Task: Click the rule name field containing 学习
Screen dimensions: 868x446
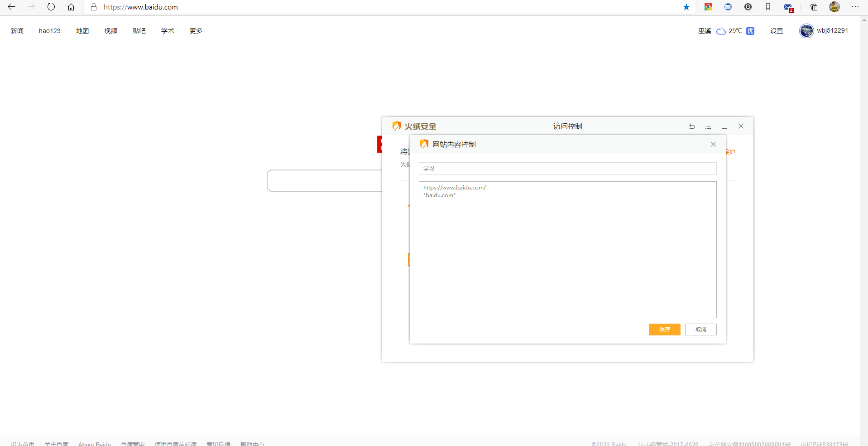Action: (x=567, y=168)
